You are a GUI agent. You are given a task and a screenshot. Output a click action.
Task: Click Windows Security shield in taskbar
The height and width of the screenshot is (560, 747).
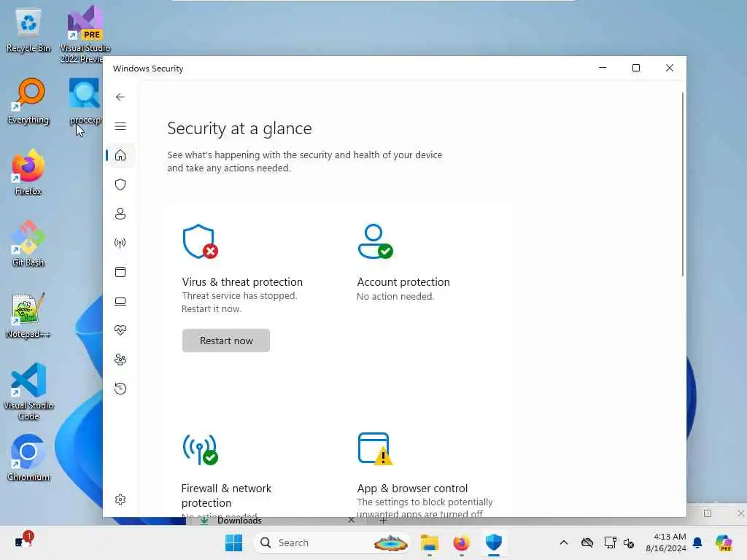(x=494, y=542)
